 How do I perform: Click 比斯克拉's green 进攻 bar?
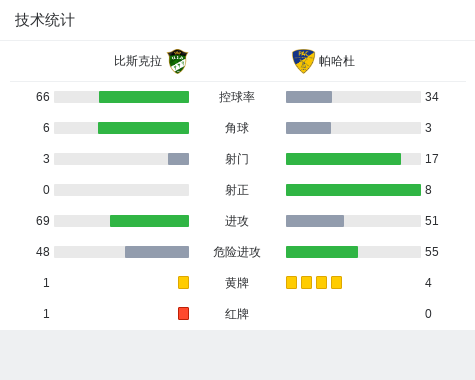(x=149, y=221)
